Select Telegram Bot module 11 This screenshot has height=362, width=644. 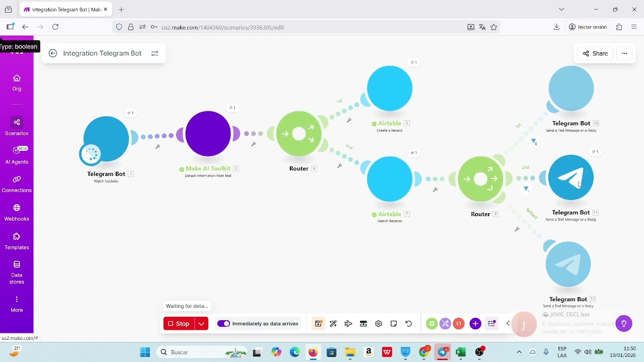coord(571,177)
